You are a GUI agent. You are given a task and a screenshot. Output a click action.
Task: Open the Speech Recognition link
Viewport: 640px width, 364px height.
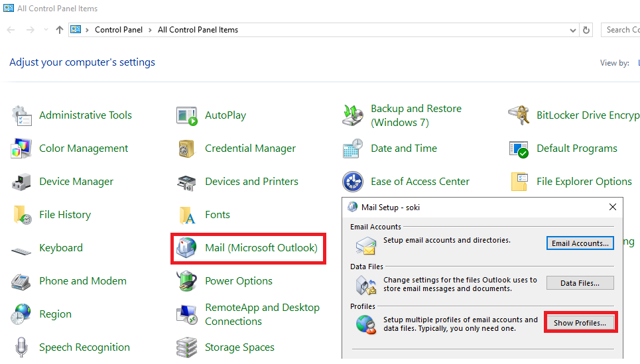point(84,347)
